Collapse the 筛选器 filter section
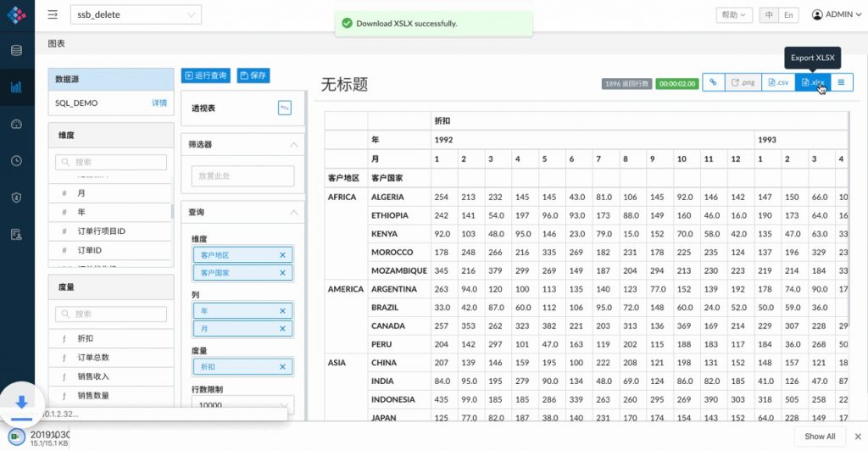Viewport: 868px width, 451px height. (293, 145)
